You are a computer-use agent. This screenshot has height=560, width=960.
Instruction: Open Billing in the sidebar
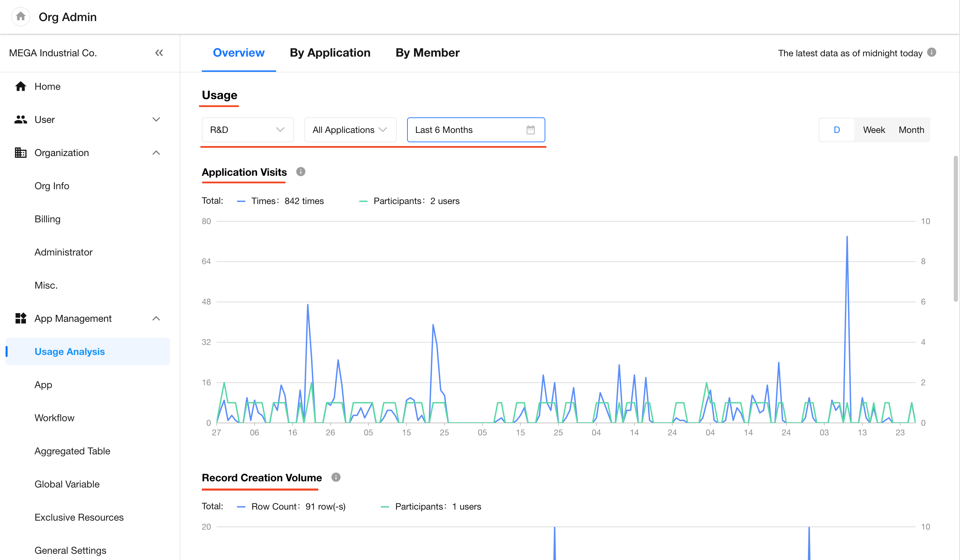47,219
